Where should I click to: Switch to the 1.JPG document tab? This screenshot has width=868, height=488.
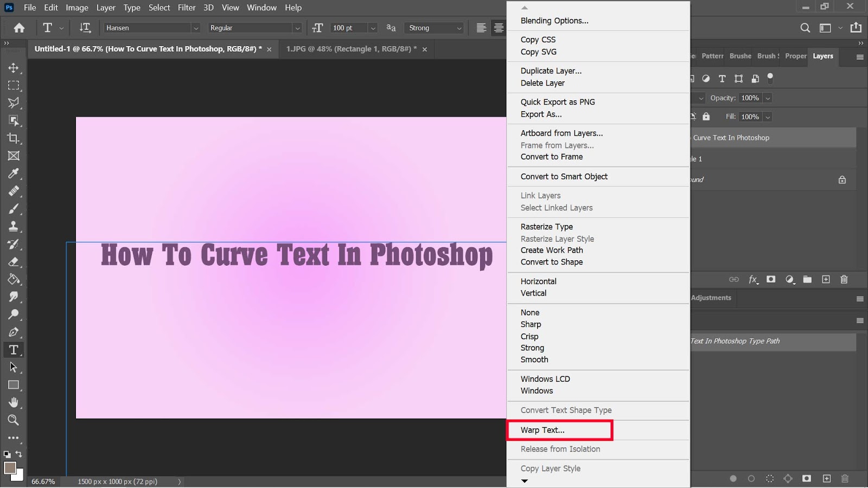[x=351, y=49]
